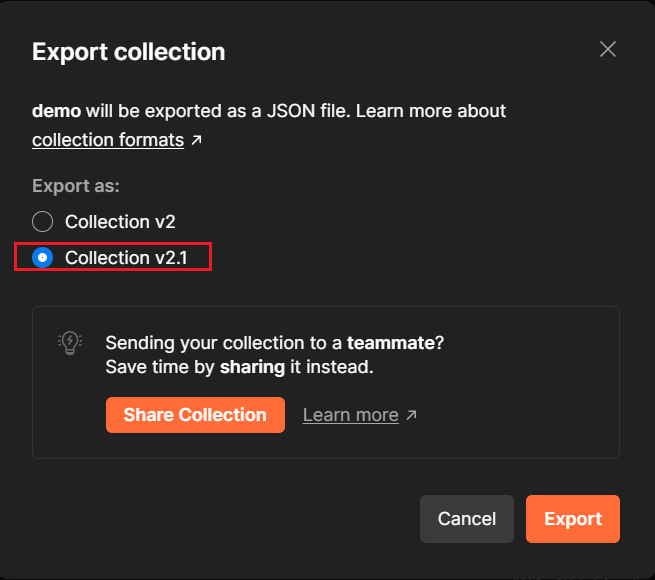Click the Export collection dialog title

(x=129, y=52)
